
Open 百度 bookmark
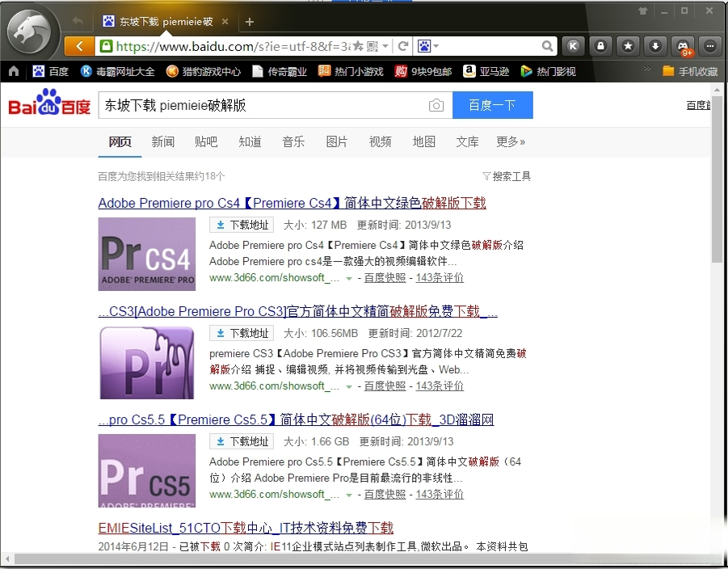(51, 71)
